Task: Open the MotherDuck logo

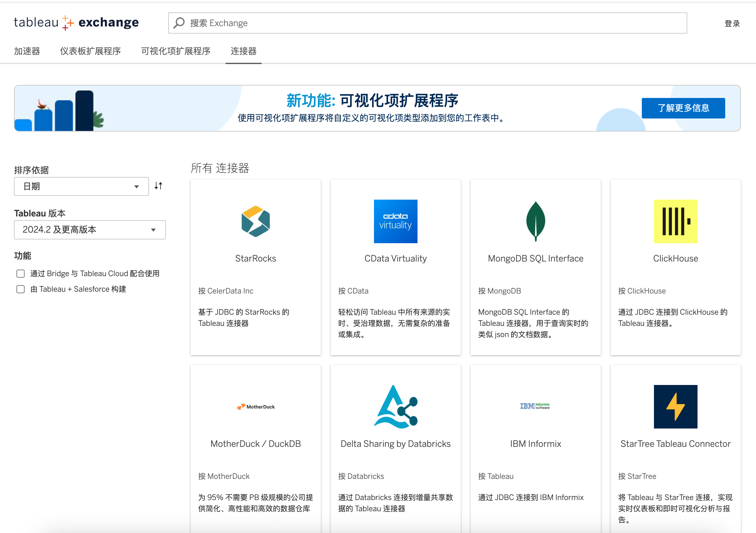Action: 255,406
